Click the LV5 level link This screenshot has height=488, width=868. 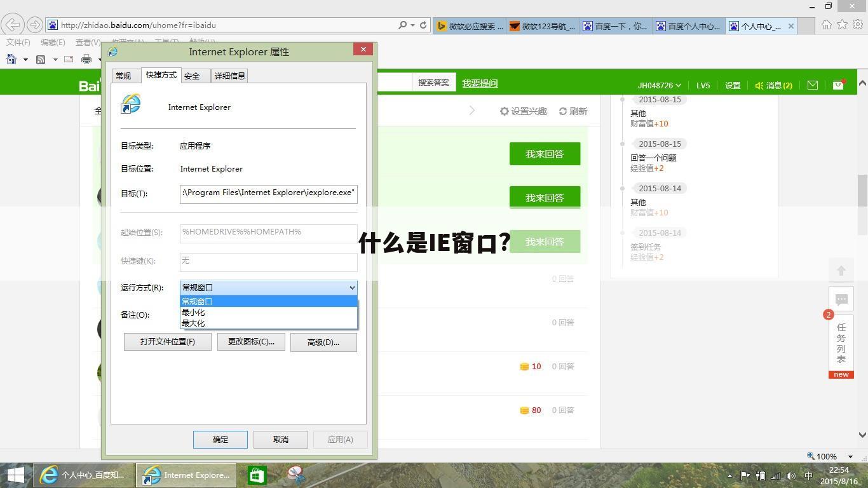pos(703,85)
